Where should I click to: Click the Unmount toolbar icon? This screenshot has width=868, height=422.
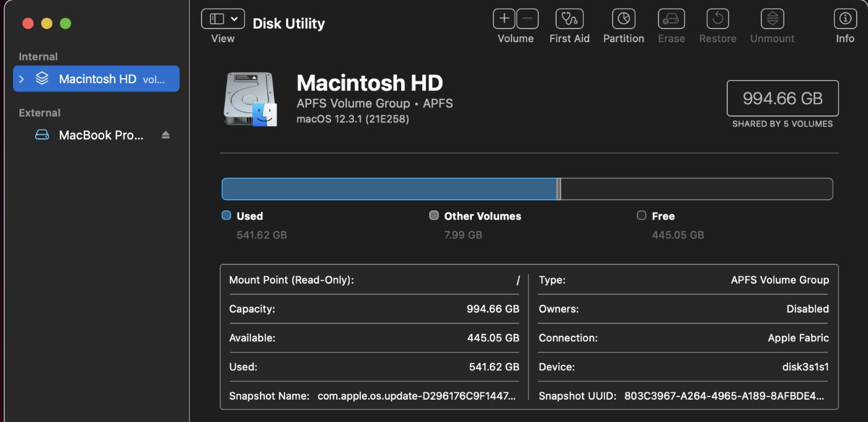[x=772, y=19]
